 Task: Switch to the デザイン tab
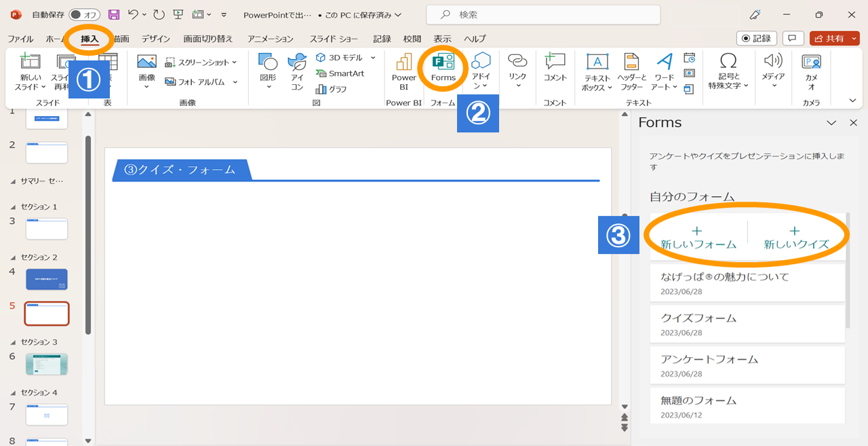[x=156, y=39]
